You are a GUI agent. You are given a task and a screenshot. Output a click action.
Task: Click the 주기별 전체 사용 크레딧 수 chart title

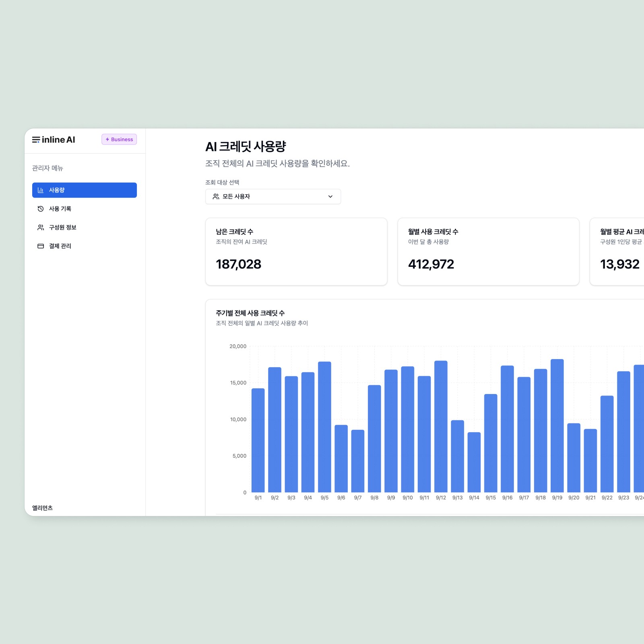click(250, 313)
